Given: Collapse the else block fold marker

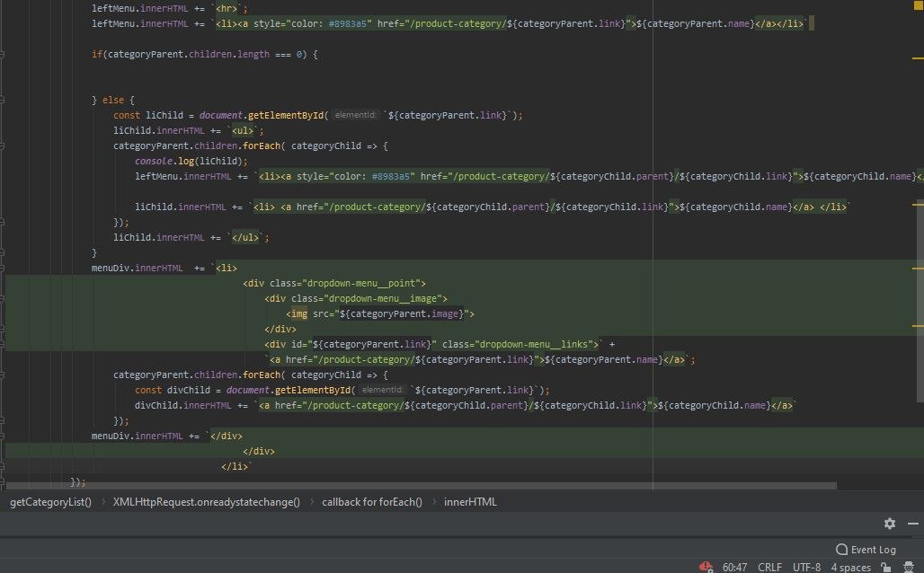Looking at the screenshot, I should 3,100.
